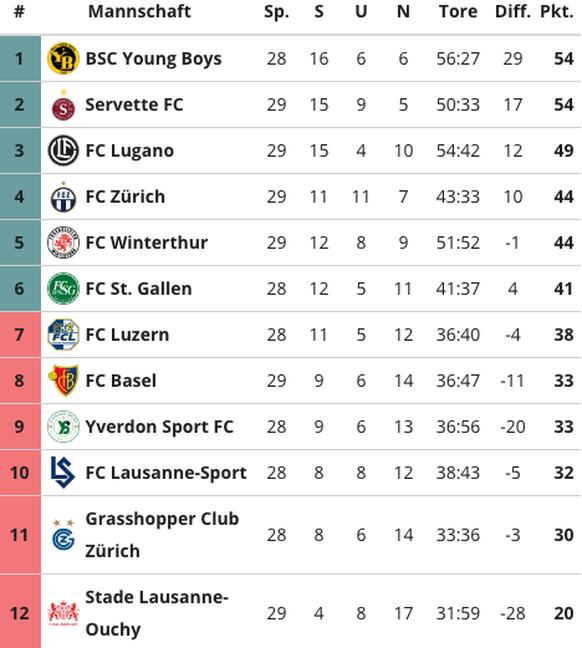Select the FC Lugano logo

tap(63, 151)
